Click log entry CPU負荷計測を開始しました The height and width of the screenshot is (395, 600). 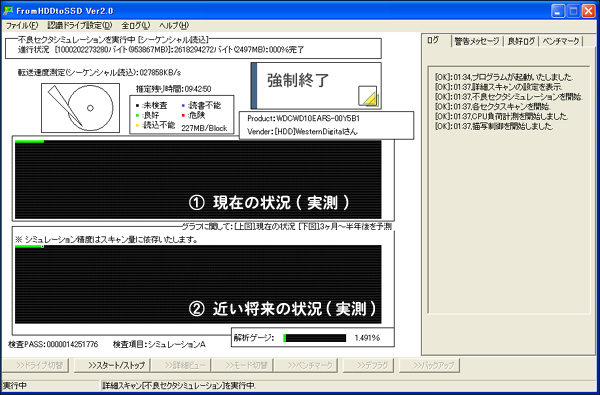(502, 116)
